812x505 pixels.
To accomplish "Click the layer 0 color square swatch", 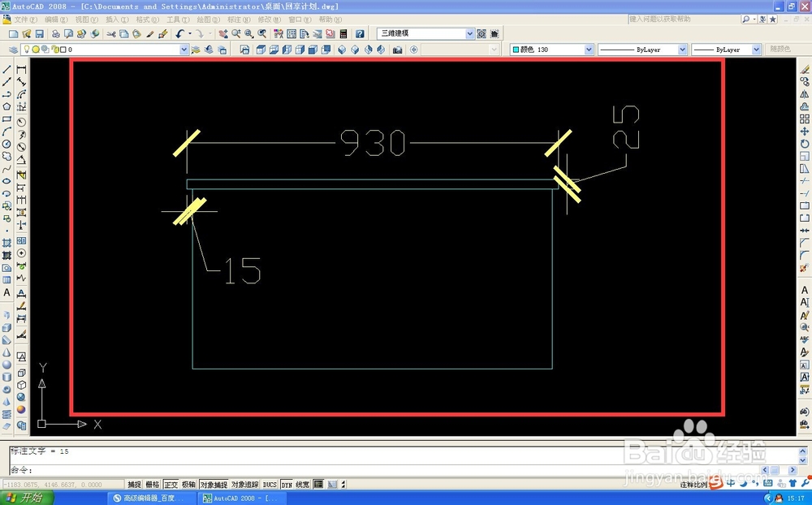I will (63, 50).
